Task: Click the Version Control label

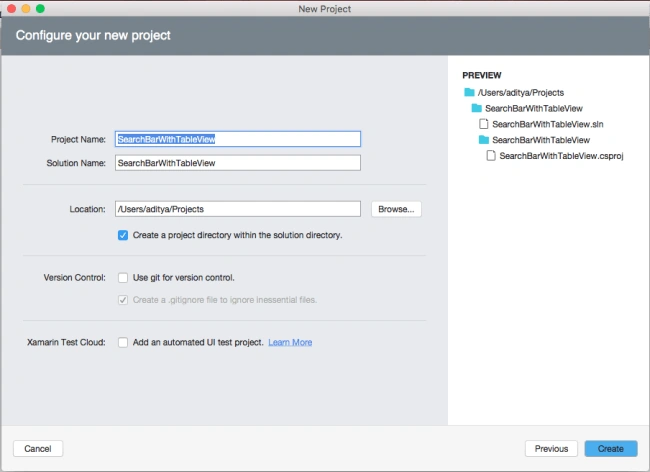Action: coord(75,278)
